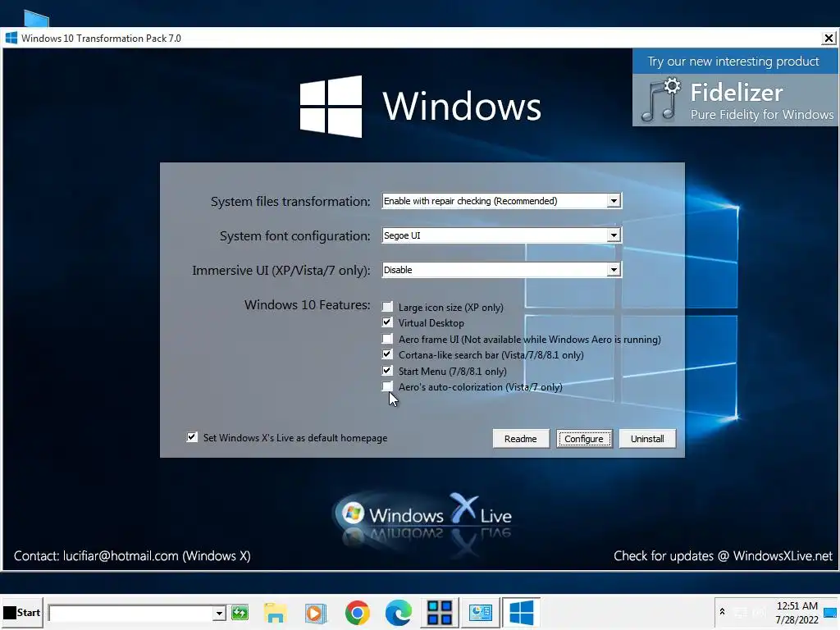Click the Windows X Live logo
Screen dimensions: 840x630
click(424, 515)
